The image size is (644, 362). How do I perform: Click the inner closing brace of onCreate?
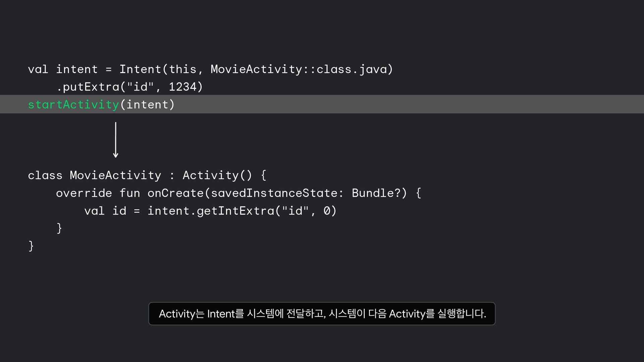point(59,228)
